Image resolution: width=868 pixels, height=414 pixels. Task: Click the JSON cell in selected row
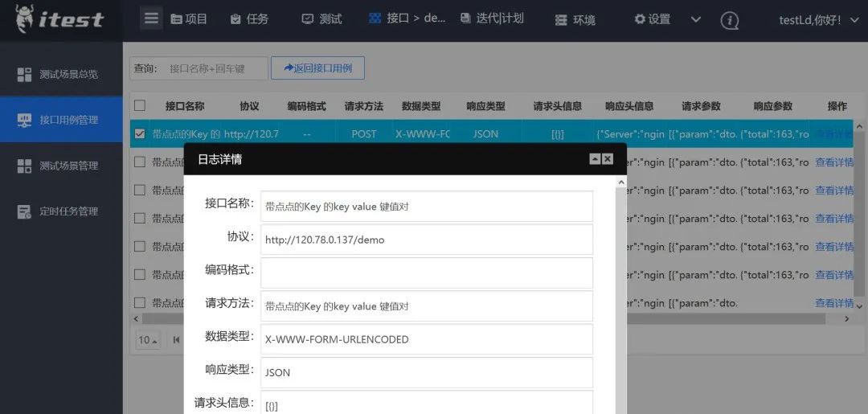pos(485,133)
